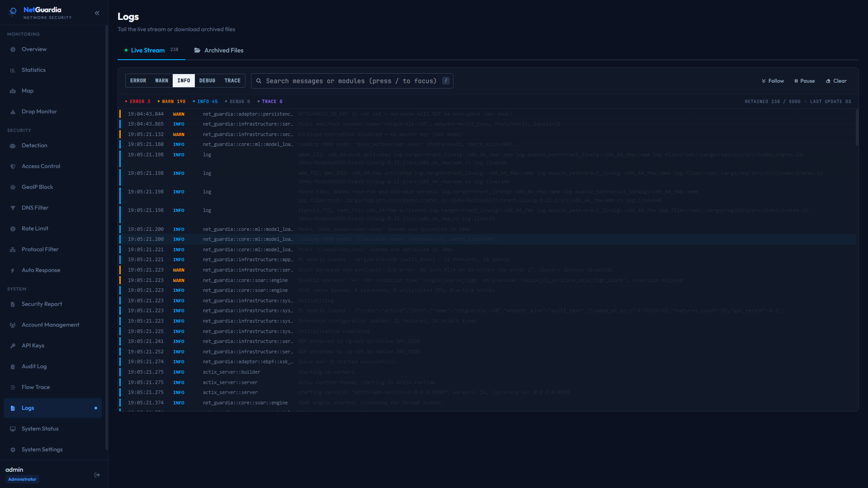Open System Settings via gear icon
This screenshot has height=488, width=868.
[x=13, y=450]
